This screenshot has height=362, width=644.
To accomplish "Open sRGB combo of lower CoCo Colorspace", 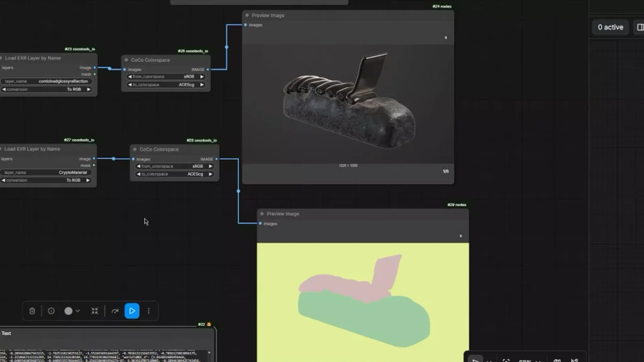I will (x=174, y=166).
